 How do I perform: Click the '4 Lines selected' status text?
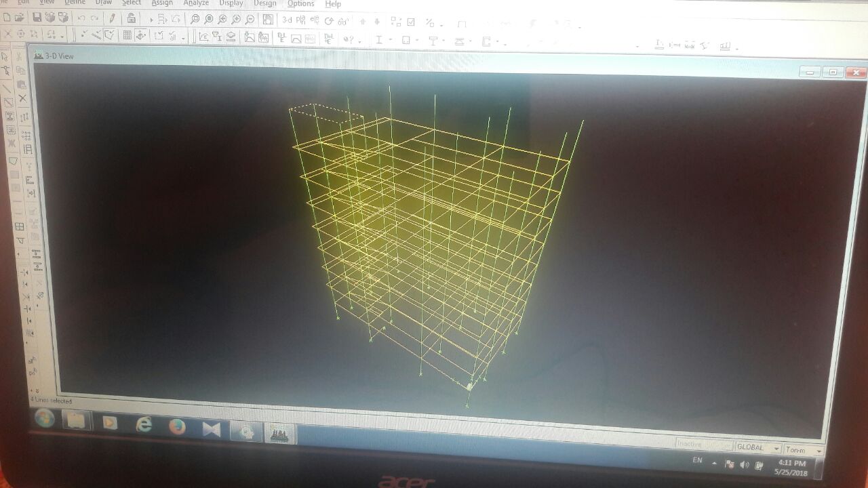[x=51, y=401]
